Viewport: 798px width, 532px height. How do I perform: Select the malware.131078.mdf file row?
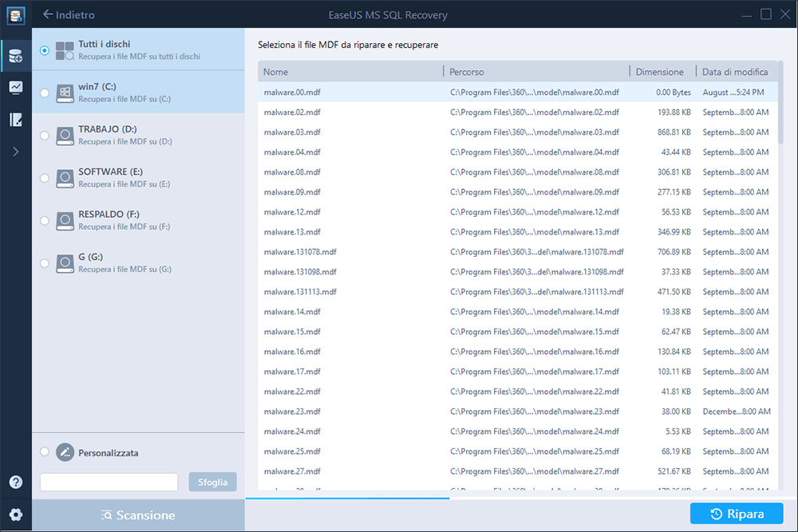pos(518,252)
